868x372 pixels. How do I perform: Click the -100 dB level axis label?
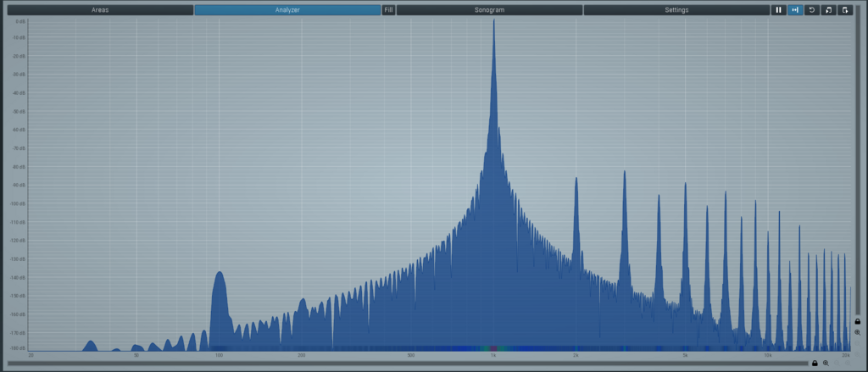19,203
